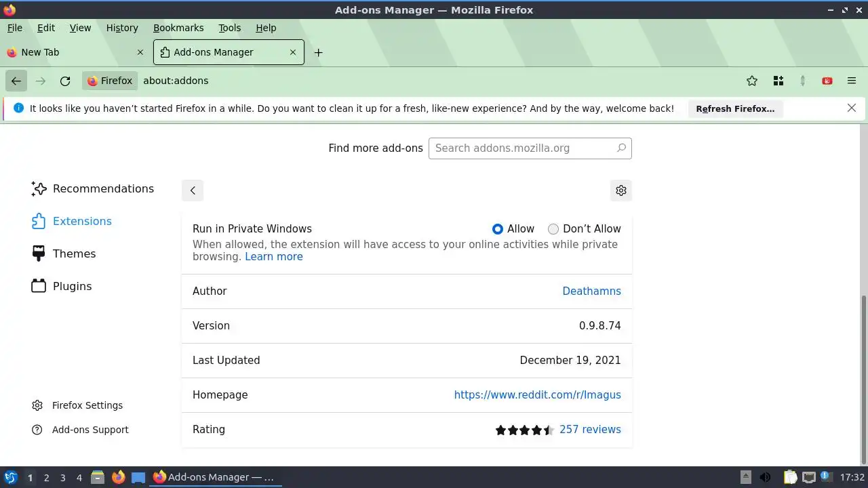Select Don't Allow for private windows

click(553, 229)
